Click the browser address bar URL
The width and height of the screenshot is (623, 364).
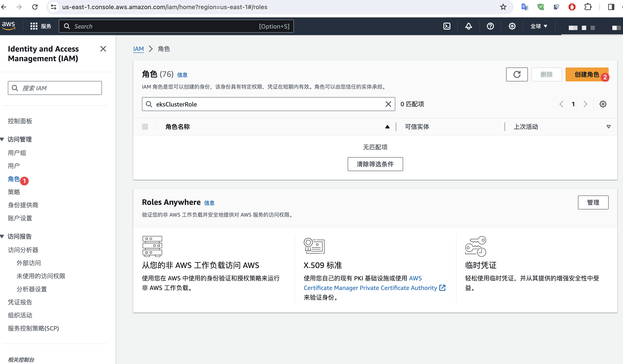[165, 7]
